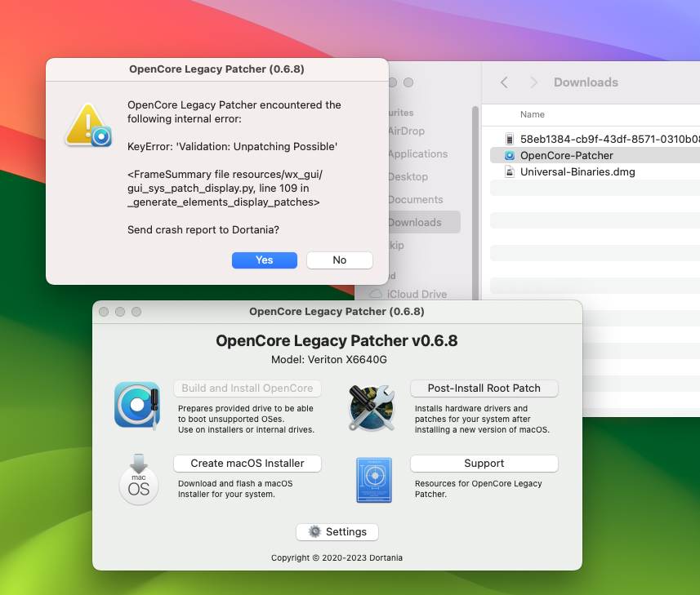Screen dimensions: 700x595
Task: Click the Finder sidebar scrollbar
Action: (475, 203)
